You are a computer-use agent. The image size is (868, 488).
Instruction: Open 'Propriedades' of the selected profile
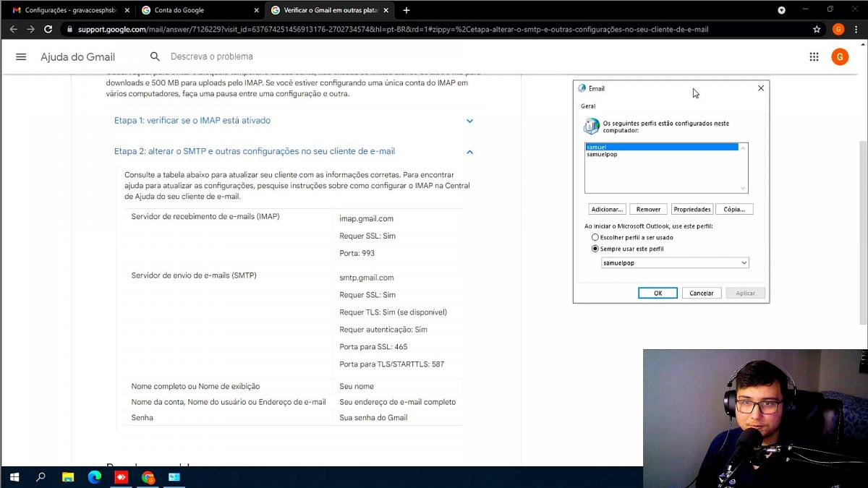692,209
